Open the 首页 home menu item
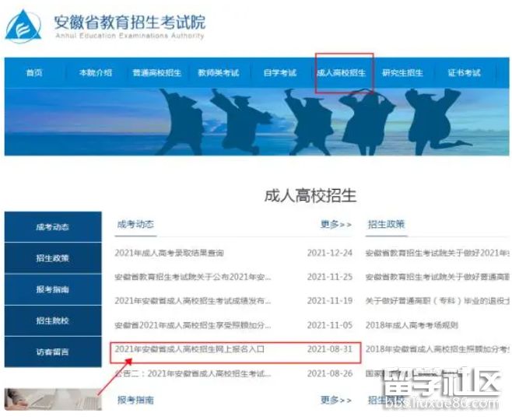The width and height of the screenshot is (512, 420). click(34, 73)
